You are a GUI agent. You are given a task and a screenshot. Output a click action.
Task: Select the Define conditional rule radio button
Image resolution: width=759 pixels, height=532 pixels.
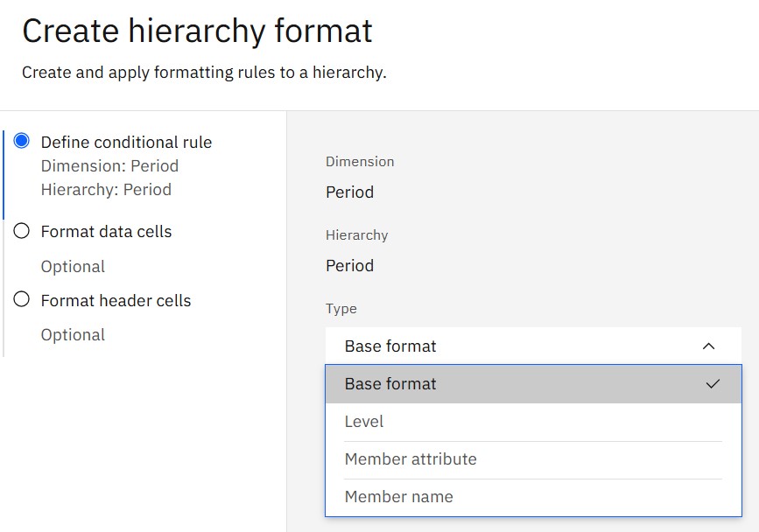coord(22,142)
